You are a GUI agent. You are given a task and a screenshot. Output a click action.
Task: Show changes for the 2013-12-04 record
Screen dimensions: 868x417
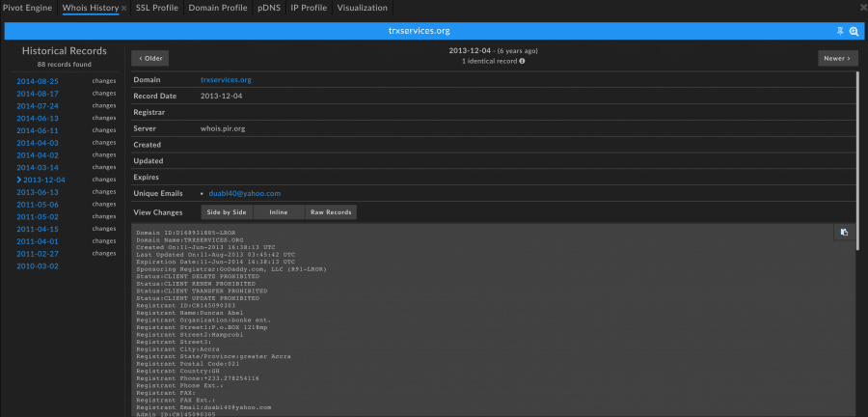(104, 180)
